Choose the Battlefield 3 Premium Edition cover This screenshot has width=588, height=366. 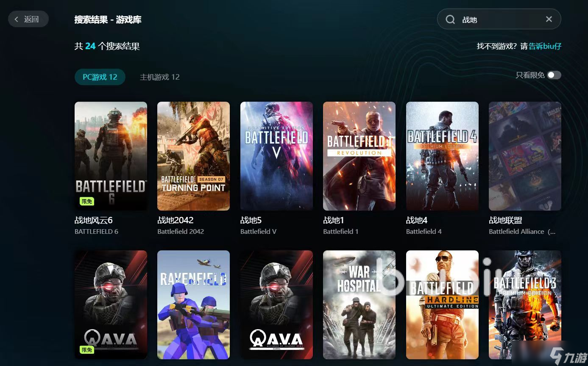525,304
